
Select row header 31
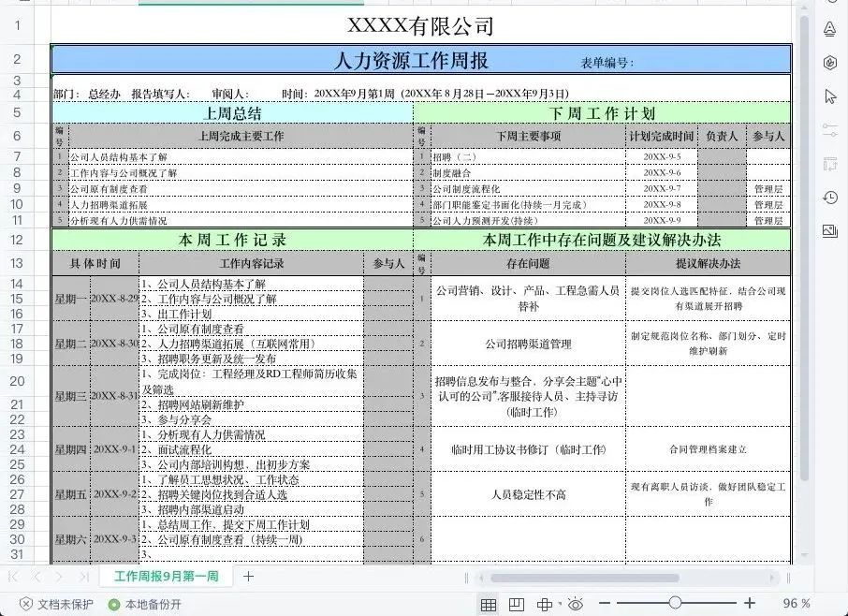coord(17,554)
